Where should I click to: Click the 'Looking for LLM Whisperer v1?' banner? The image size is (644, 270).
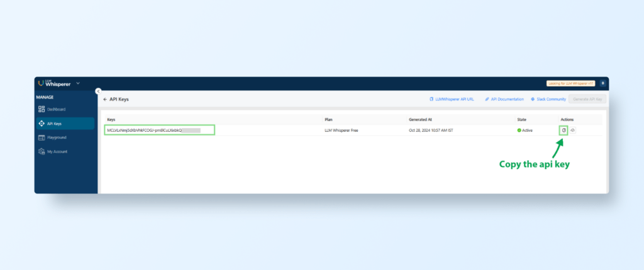tap(570, 83)
